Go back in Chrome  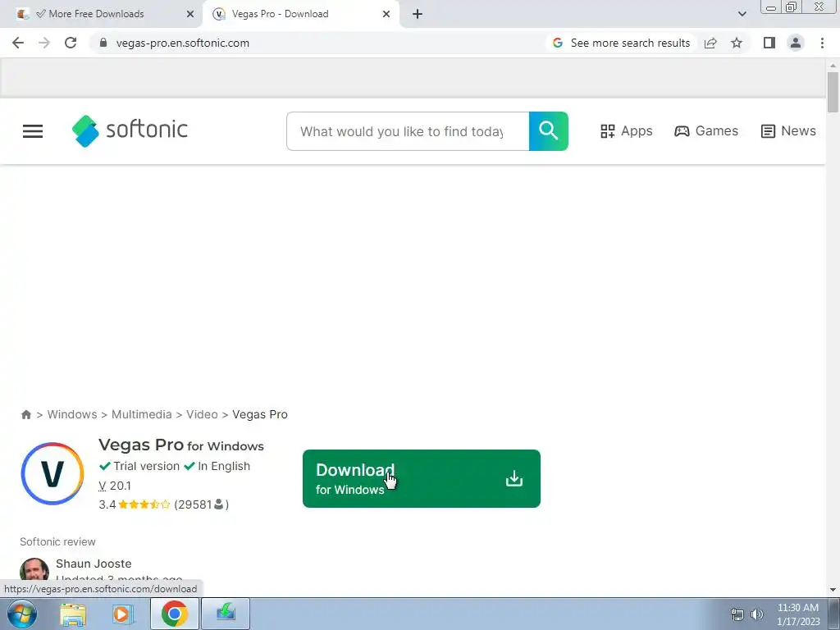(x=18, y=43)
